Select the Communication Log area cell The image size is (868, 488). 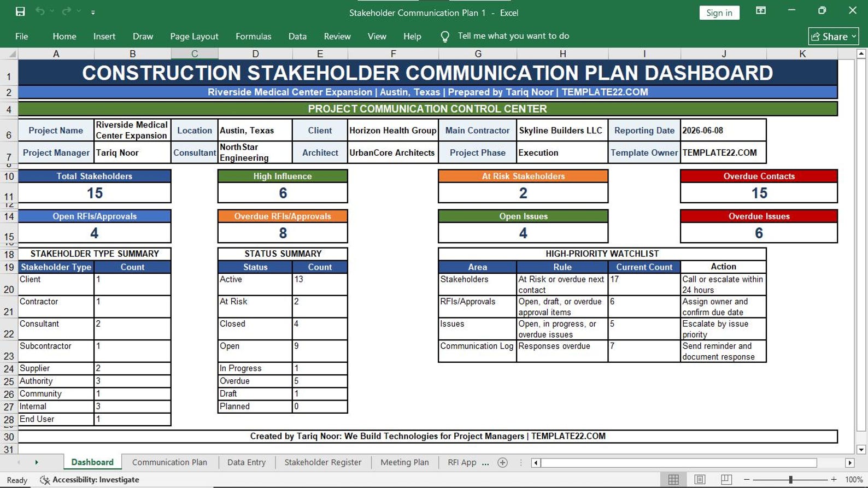477,351
